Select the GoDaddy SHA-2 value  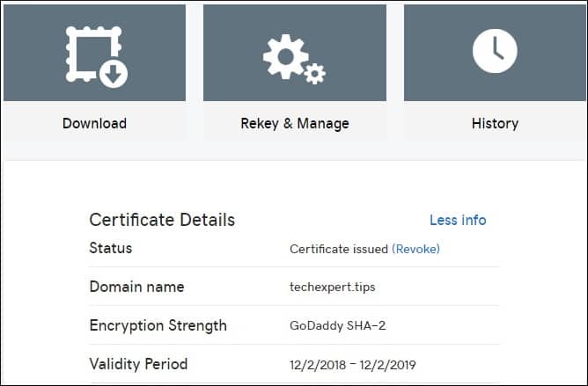pos(337,325)
